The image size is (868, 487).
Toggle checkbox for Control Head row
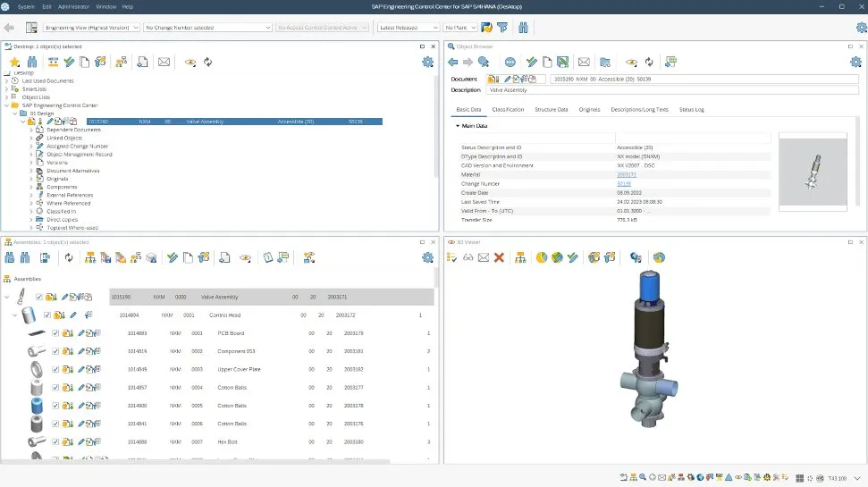click(x=47, y=315)
